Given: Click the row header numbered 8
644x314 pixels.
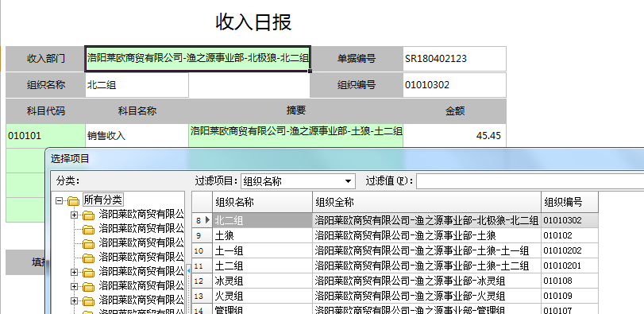Looking at the screenshot, I should pos(202,220).
